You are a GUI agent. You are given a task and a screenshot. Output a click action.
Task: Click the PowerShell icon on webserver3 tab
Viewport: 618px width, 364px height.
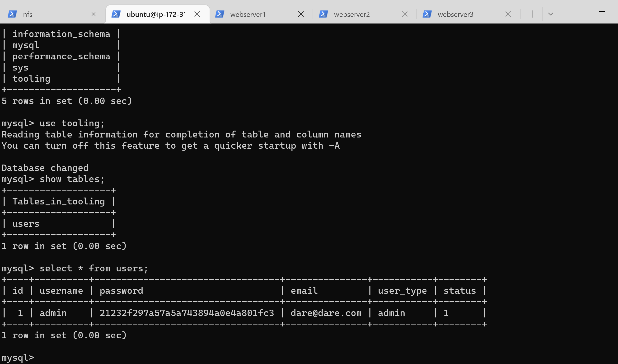click(x=427, y=14)
